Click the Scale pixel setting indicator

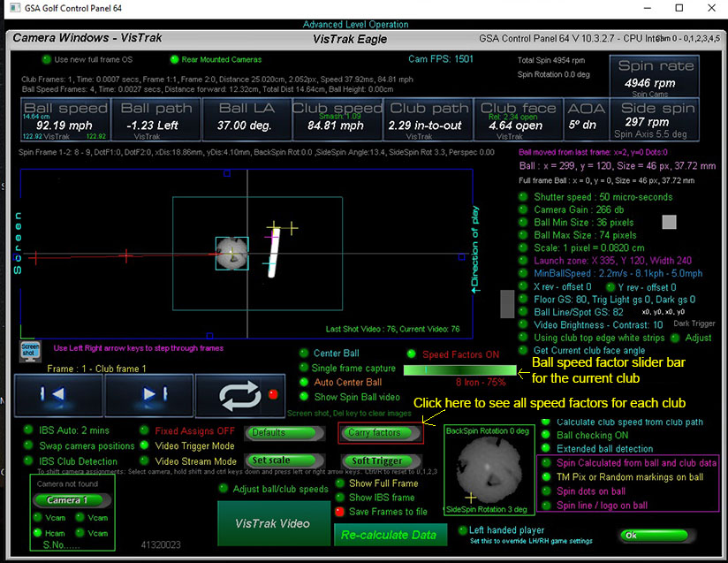(x=523, y=247)
